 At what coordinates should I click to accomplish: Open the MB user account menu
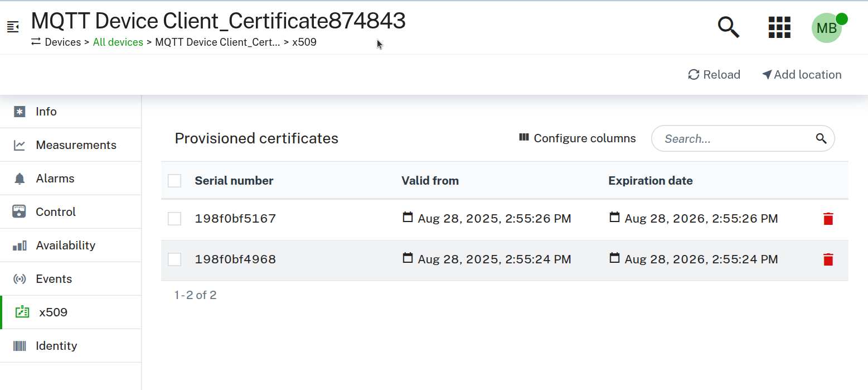pyautogui.click(x=827, y=27)
